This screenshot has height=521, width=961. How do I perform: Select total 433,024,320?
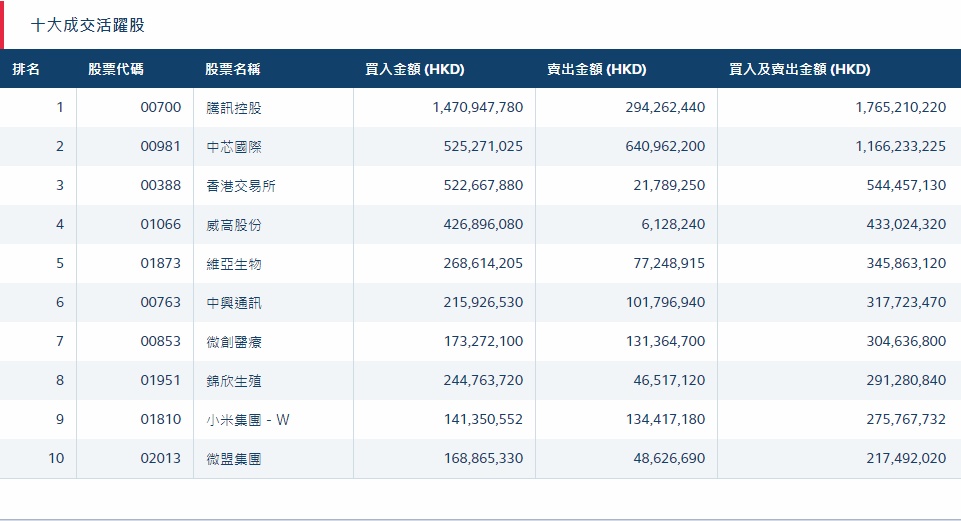click(906, 224)
